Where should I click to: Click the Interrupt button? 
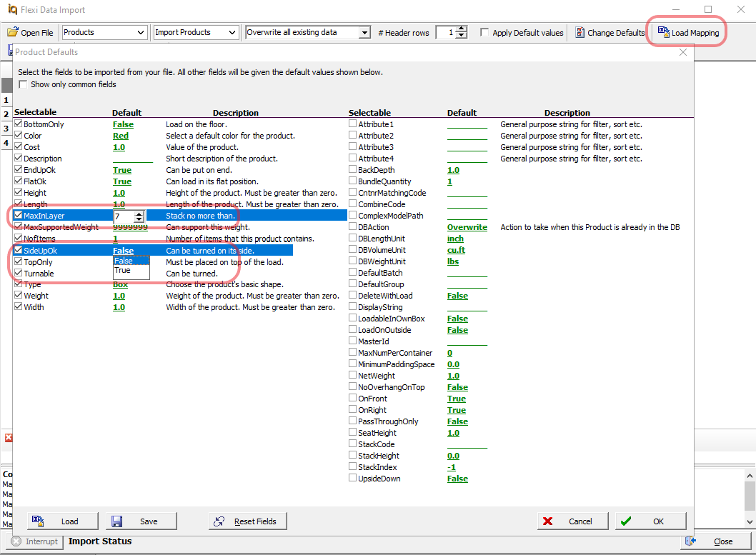[x=35, y=541]
